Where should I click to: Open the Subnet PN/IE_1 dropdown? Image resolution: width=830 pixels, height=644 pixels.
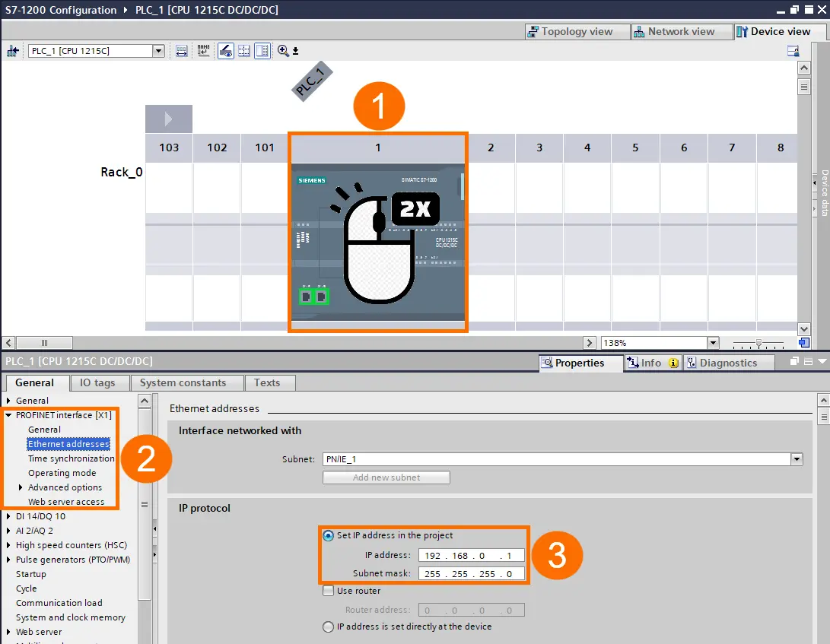(x=797, y=459)
